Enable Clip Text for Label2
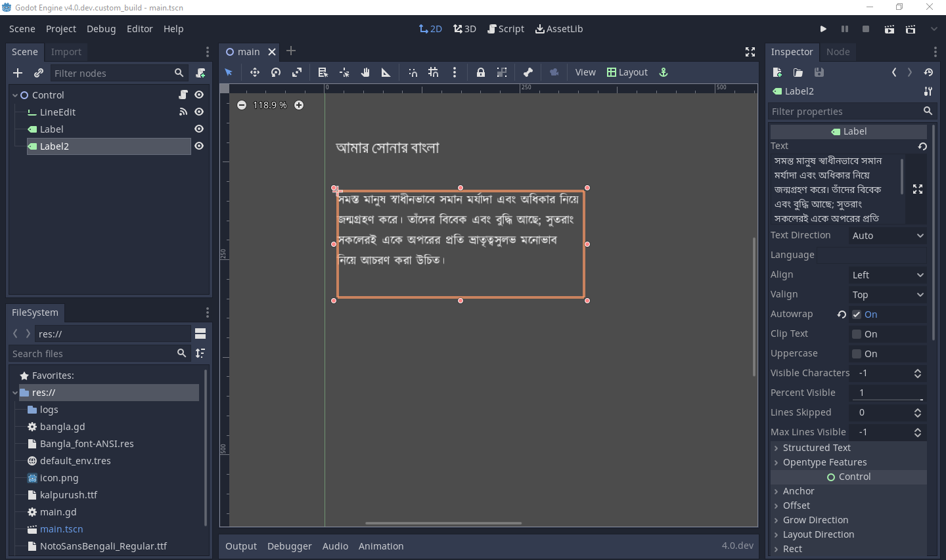The image size is (946, 560). [856, 334]
